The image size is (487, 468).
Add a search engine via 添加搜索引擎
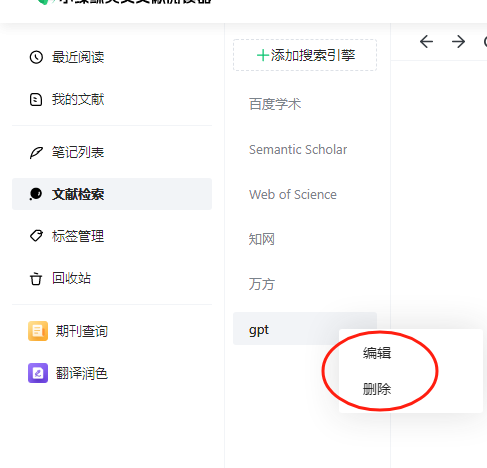(305, 55)
